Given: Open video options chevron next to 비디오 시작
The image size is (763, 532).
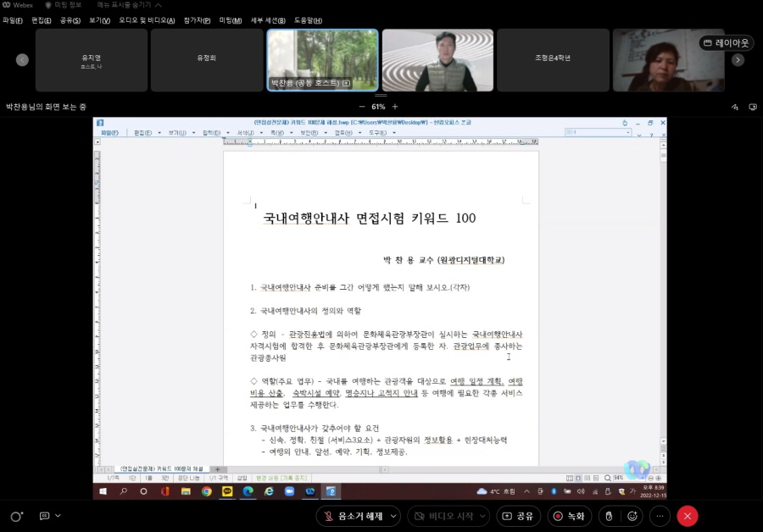Looking at the screenshot, I should click(x=481, y=516).
